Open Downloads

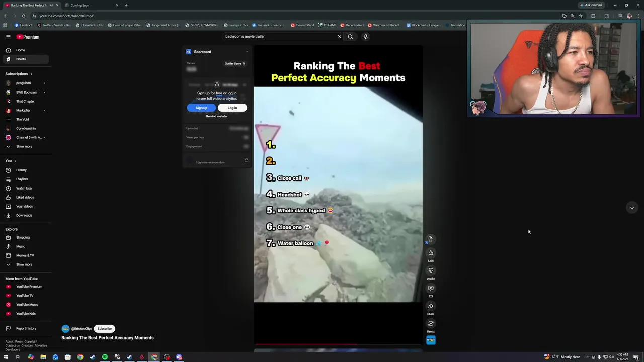pos(25,216)
